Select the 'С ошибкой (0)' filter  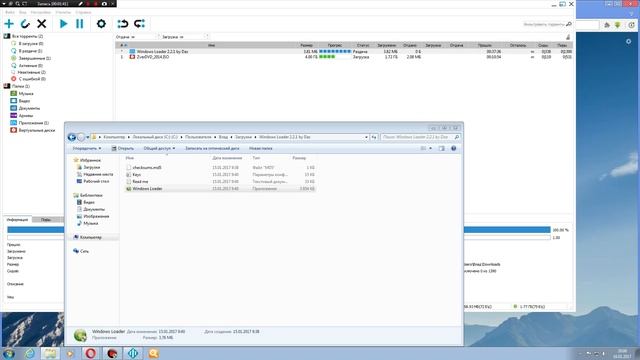32,79
